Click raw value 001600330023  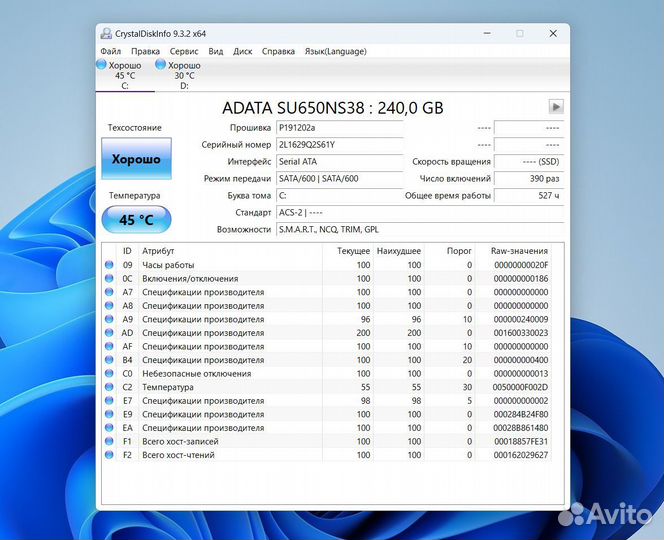[521, 332]
